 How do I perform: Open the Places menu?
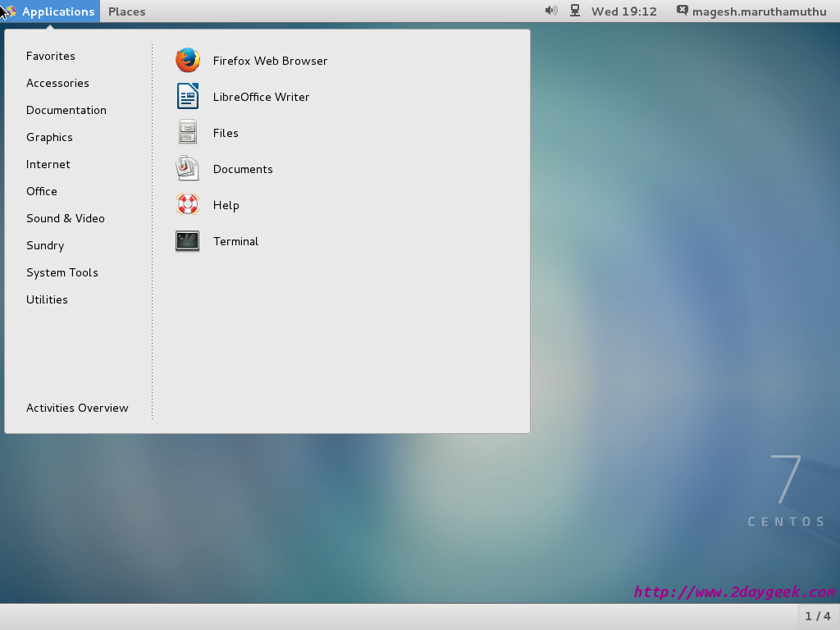pos(127,11)
